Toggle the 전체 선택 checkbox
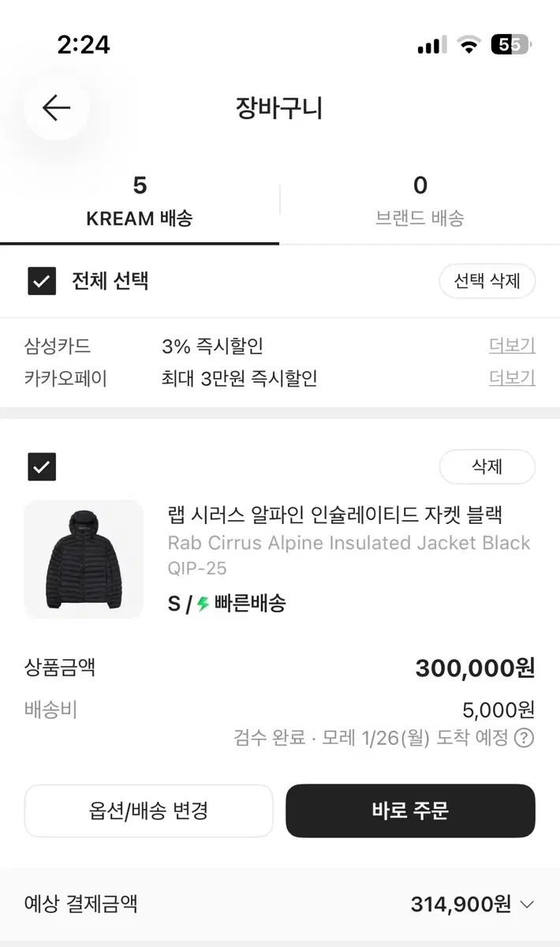This screenshot has width=560, height=947. point(42,281)
